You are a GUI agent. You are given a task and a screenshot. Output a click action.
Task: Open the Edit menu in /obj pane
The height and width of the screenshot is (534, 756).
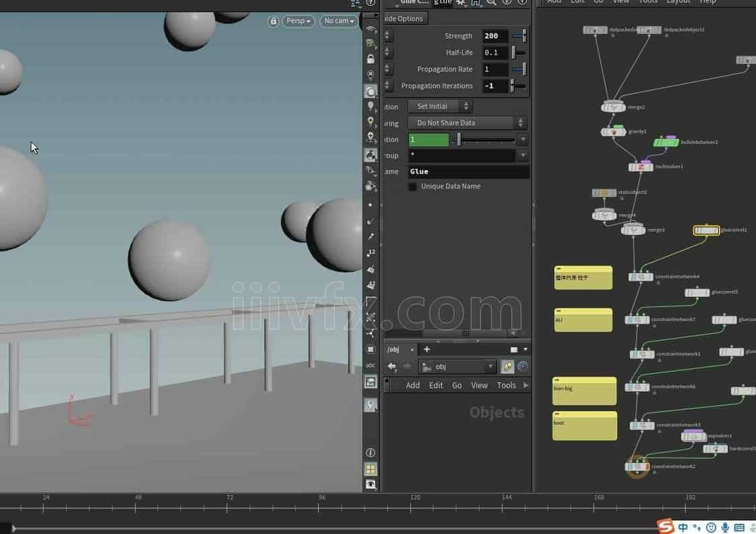point(436,386)
